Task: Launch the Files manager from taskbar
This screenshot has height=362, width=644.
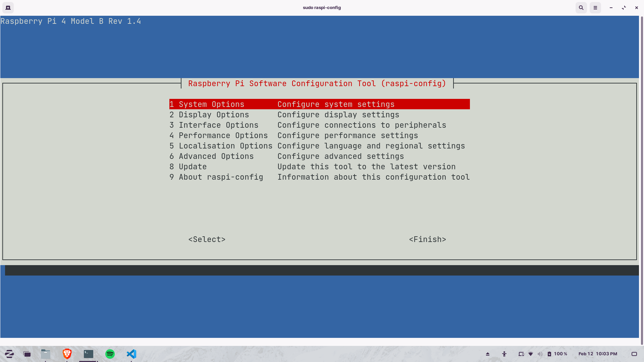Action: tap(46, 354)
